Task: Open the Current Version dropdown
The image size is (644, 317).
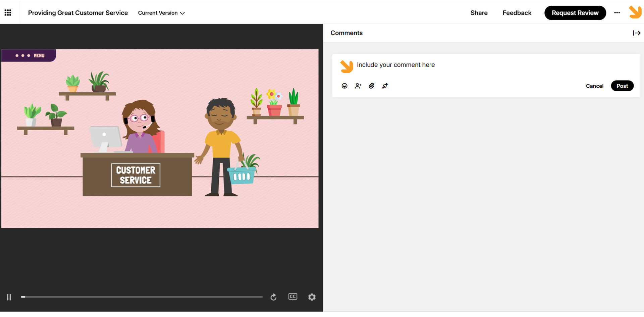Action: [x=161, y=13]
